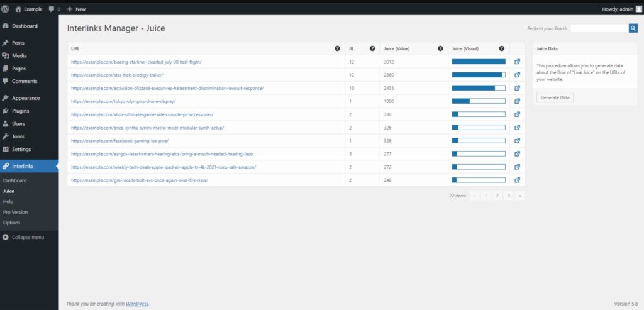Open external link icon for tokyo-olympics row
Viewport: 644px width, 310px height.
tap(517, 101)
